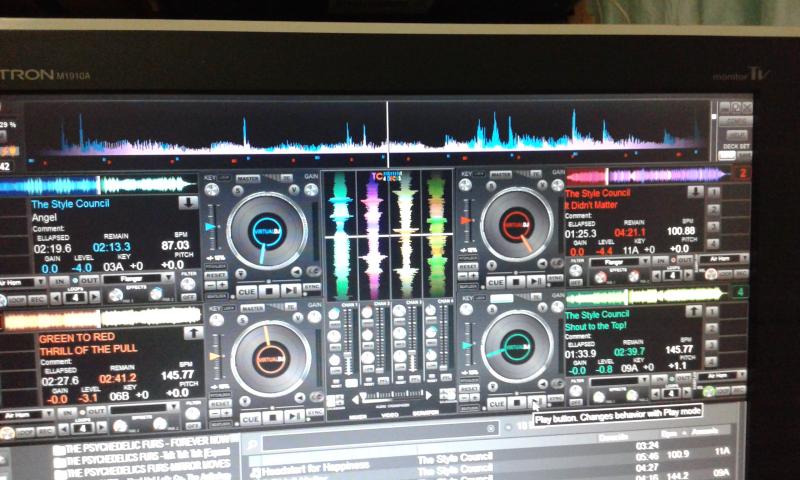800x480 pixels.
Task: Double the loop length on the It Didn't Matter deck
Action: coord(689,275)
